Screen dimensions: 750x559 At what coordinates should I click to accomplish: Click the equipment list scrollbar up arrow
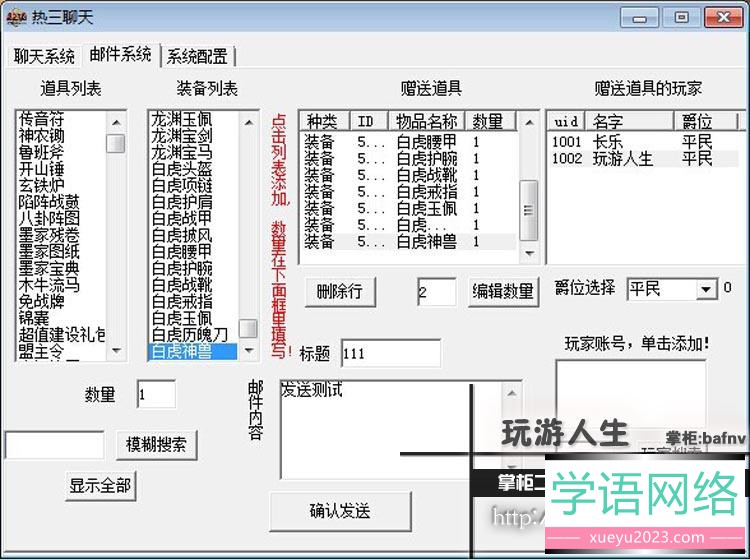(x=250, y=119)
